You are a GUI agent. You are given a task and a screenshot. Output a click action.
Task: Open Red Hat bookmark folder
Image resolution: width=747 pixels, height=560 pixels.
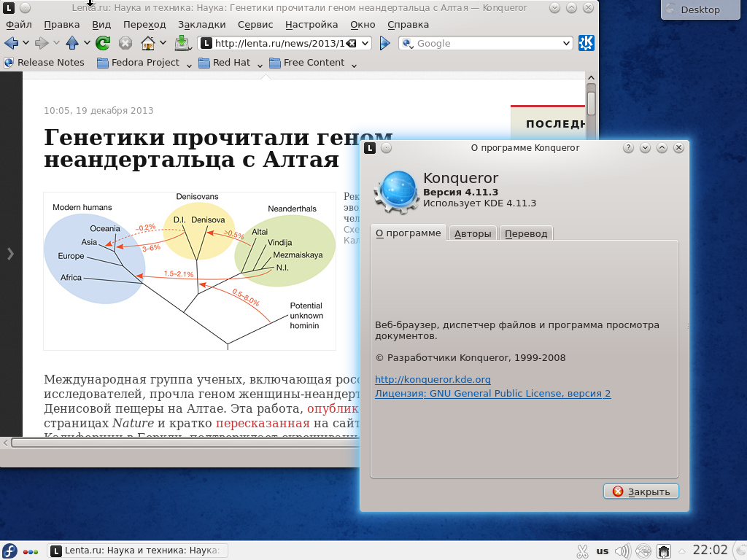click(225, 63)
